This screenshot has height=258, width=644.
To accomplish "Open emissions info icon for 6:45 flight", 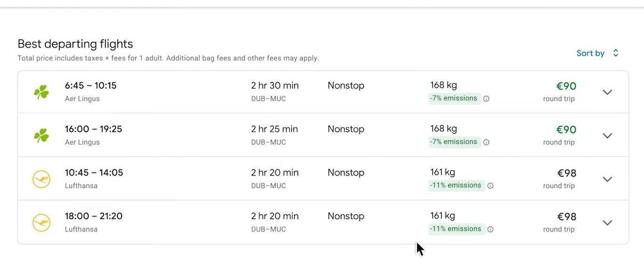I will [x=486, y=99].
